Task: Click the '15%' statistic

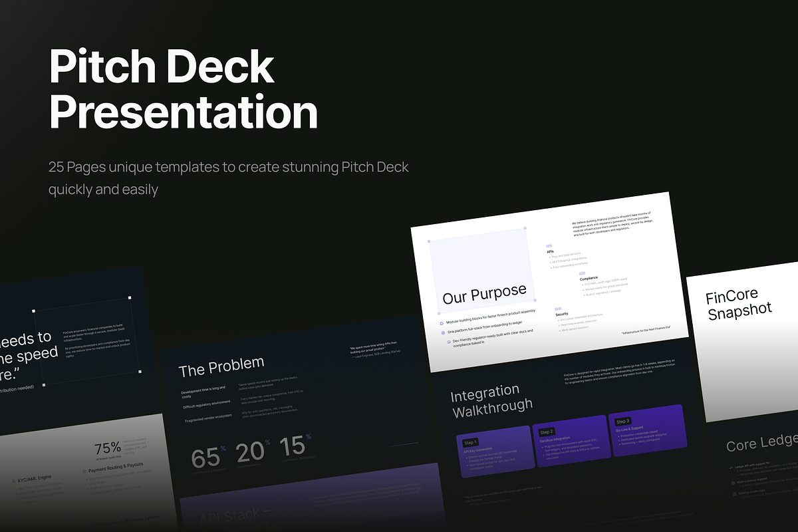Action: (295, 446)
